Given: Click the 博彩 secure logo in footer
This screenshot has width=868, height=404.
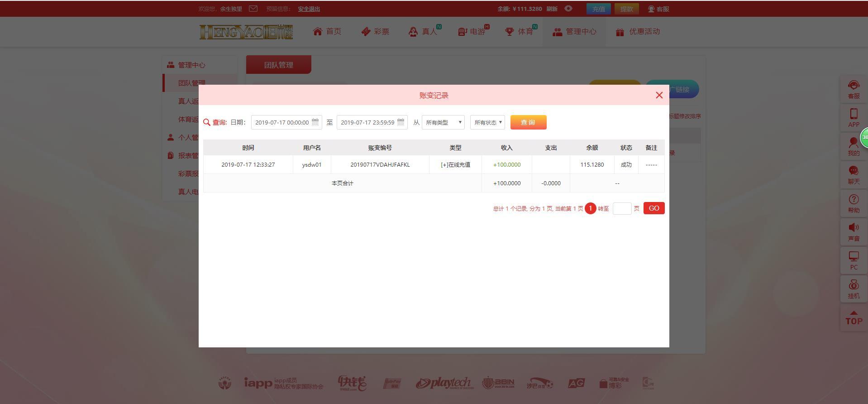Looking at the screenshot, I should coord(614,383).
